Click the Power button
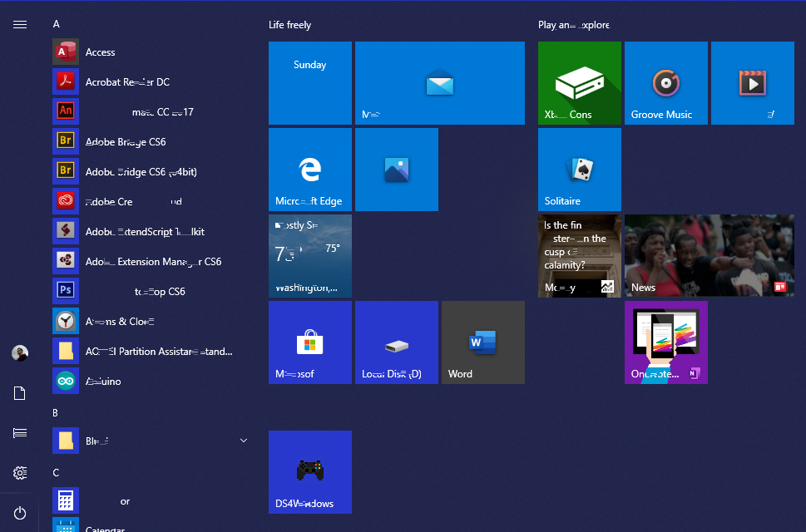This screenshot has width=806, height=532. pos(19,513)
